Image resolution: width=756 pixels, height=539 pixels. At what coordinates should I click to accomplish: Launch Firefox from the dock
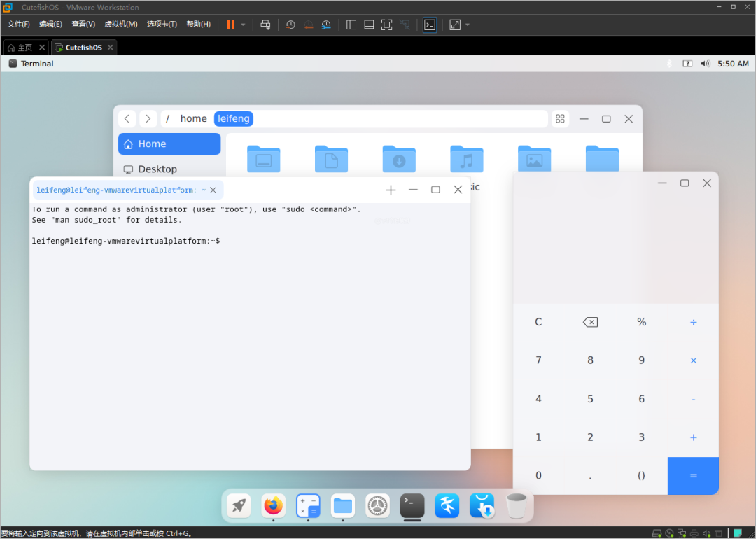click(x=274, y=505)
